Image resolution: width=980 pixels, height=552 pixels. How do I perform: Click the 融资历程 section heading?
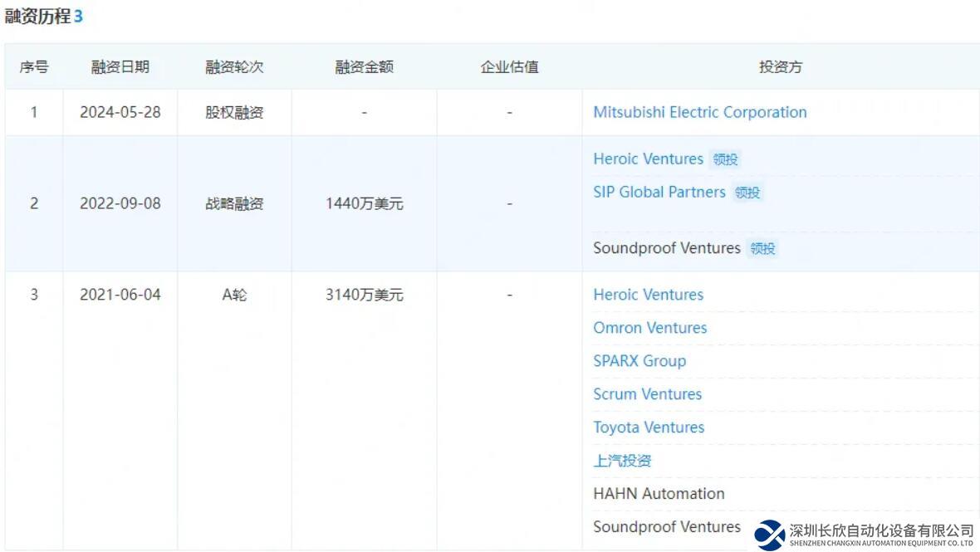pos(38,17)
